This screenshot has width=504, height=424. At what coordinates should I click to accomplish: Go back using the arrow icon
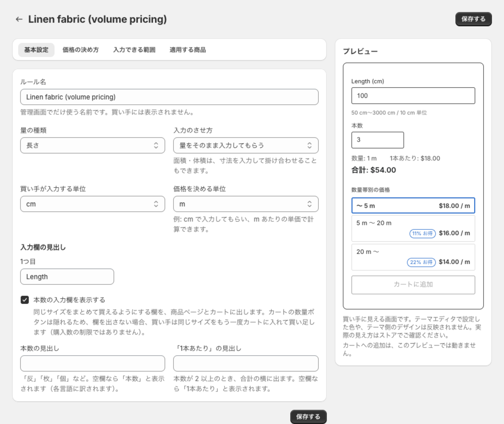tap(19, 19)
